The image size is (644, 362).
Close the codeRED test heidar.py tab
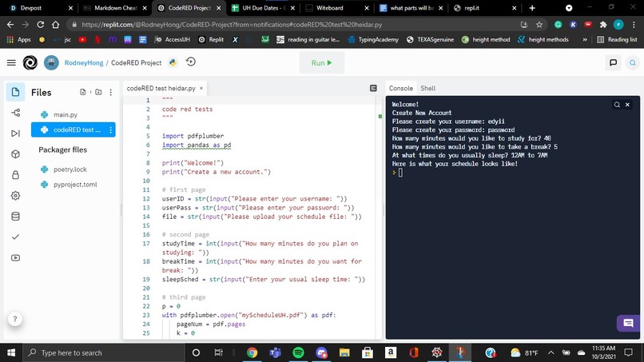(x=201, y=89)
